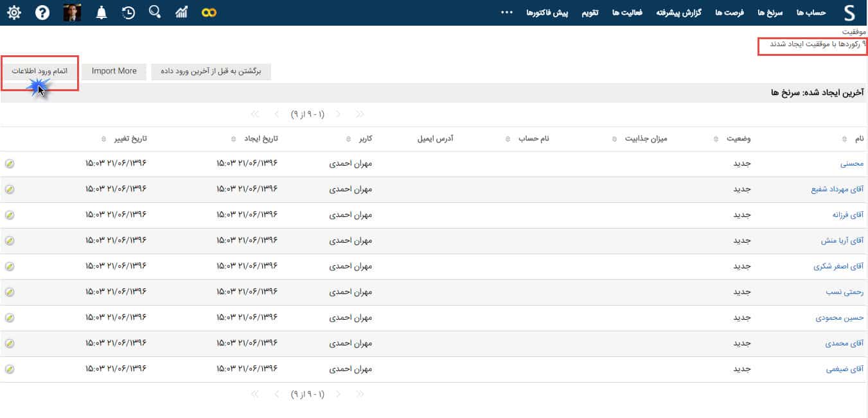Click the rightmost double-chevron in bottom pager

pos(360,394)
